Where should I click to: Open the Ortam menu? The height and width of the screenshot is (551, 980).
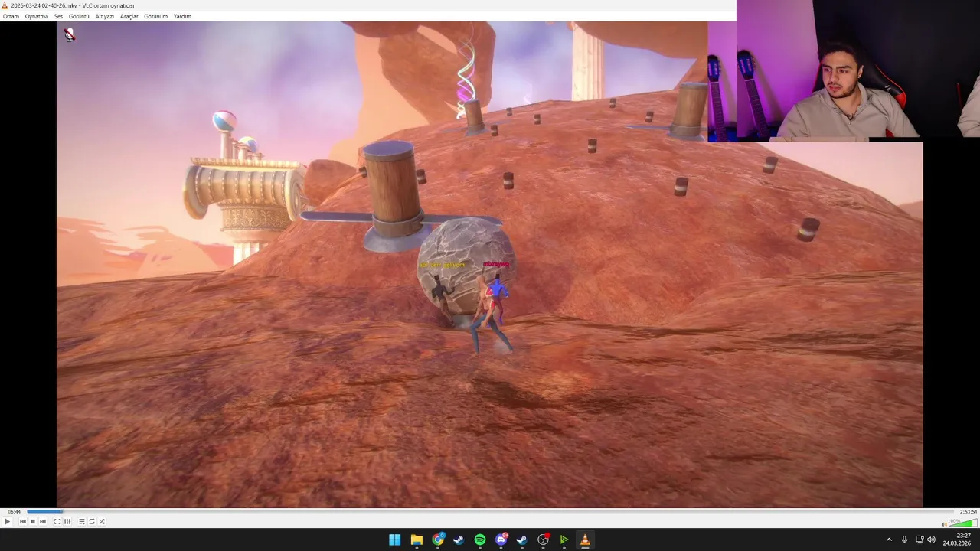[11, 16]
